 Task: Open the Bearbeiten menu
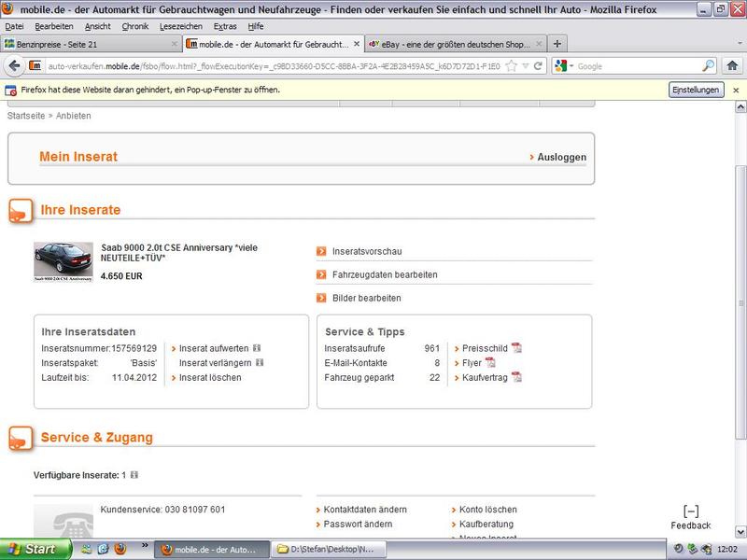54,27
